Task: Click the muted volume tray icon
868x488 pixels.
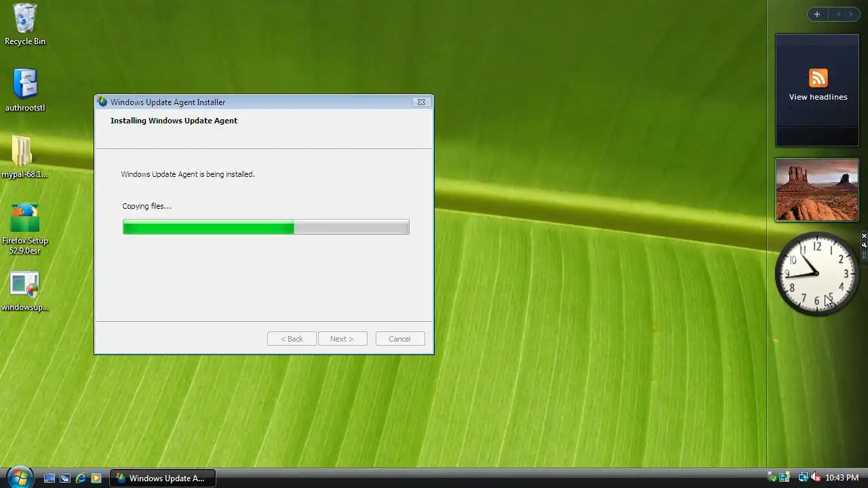Action: click(x=816, y=478)
